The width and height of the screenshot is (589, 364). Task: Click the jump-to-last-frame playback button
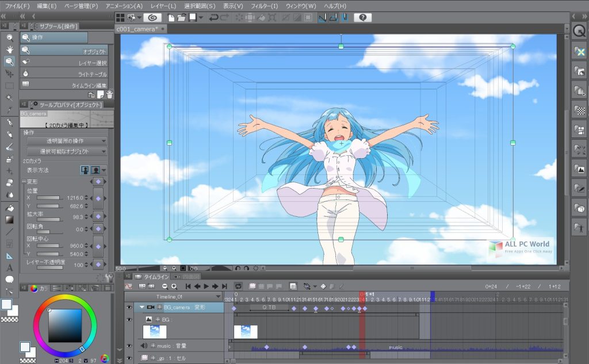(x=224, y=285)
